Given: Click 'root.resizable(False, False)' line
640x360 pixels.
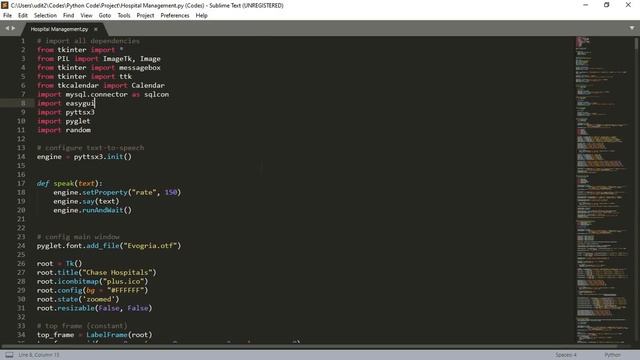Looking at the screenshot, I should click(94, 308).
